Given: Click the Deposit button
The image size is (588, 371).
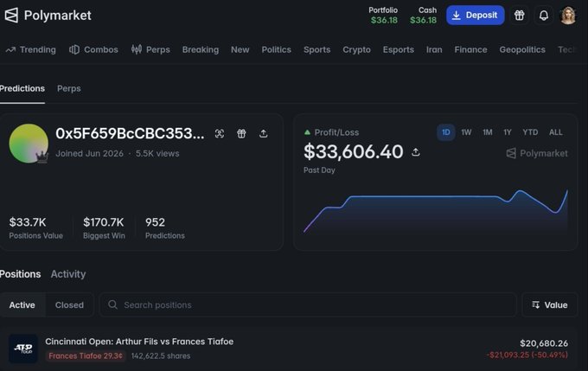Looking at the screenshot, I should 475,16.
